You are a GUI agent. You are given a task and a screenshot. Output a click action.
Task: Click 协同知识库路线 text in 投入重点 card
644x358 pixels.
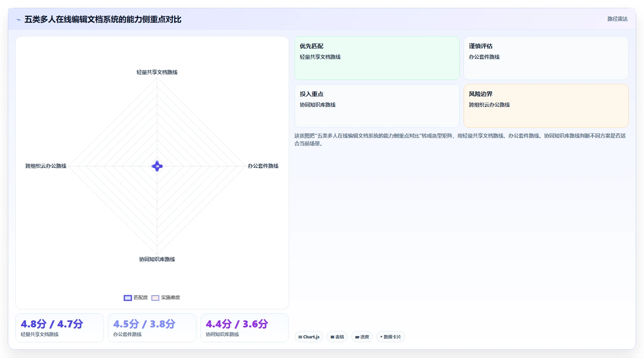coord(318,105)
